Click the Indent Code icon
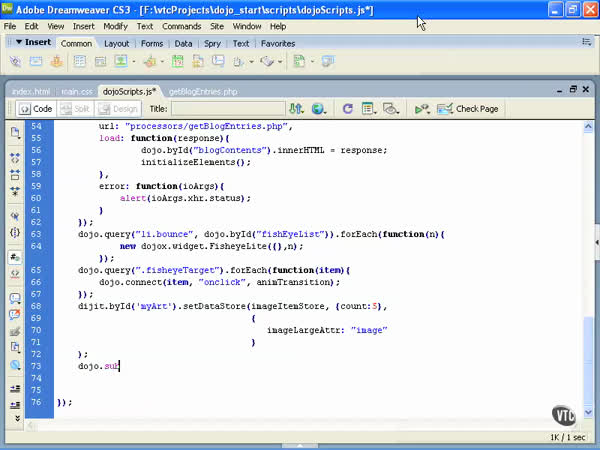Viewport: 600px width, 450px height. [x=15, y=388]
